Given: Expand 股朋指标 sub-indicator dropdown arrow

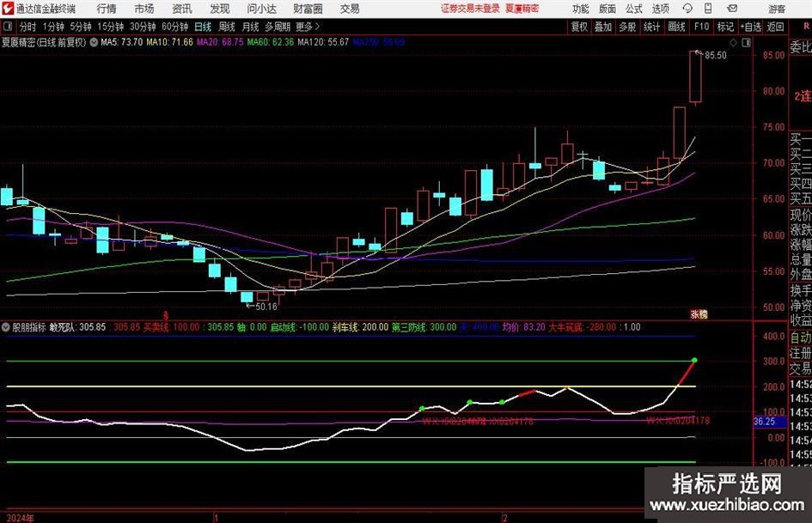Looking at the screenshot, I should click(6, 327).
